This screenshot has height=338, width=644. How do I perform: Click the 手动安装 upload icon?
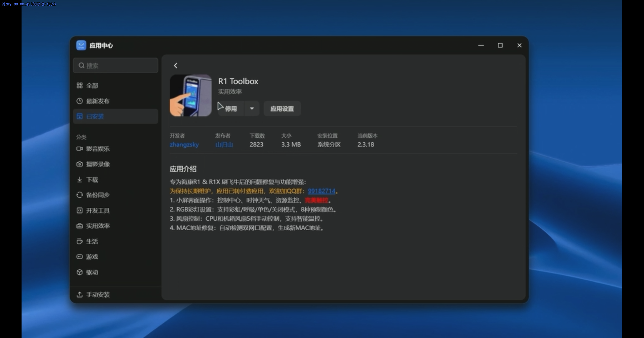(80, 294)
